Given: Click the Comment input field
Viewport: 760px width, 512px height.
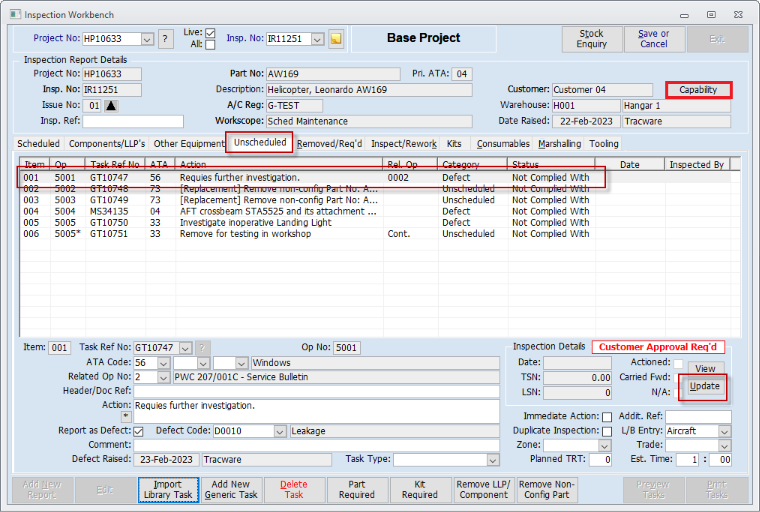Looking at the screenshot, I should (317, 445).
